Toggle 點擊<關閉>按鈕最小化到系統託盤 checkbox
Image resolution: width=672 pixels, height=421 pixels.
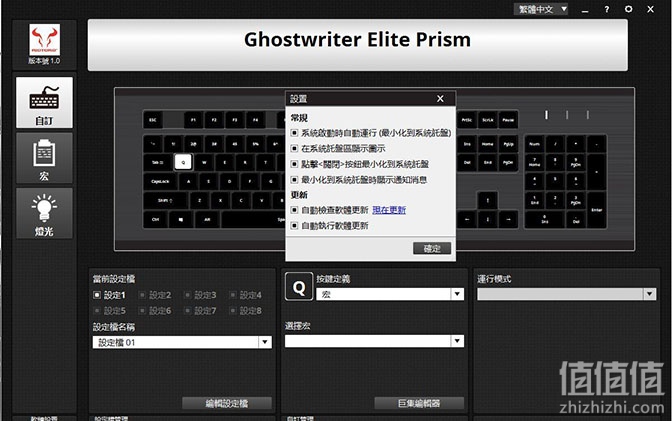click(294, 164)
